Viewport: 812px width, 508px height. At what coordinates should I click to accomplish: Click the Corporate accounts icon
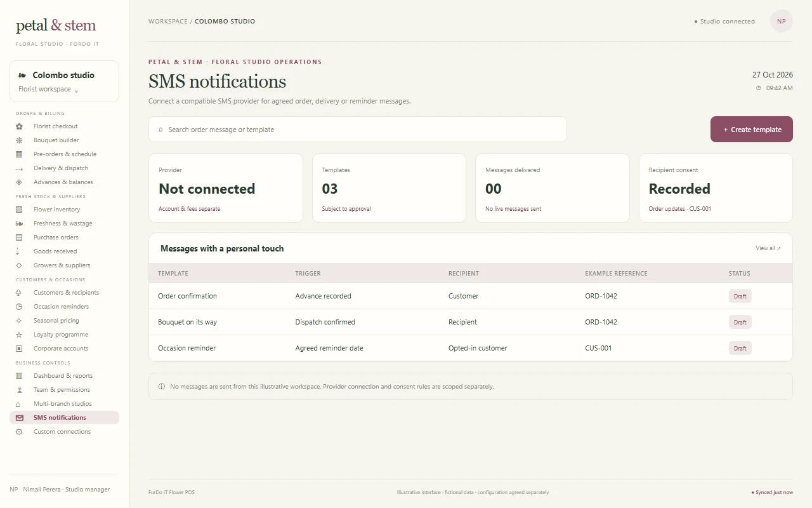pyautogui.click(x=19, y=349)
